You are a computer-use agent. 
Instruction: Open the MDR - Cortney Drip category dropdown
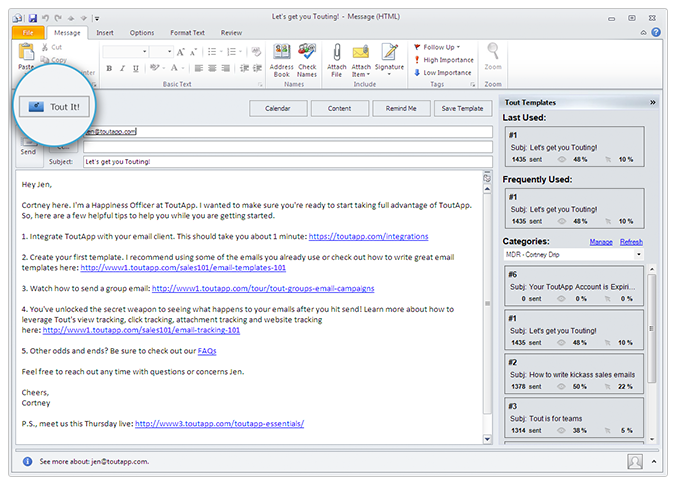coord(574,255)
